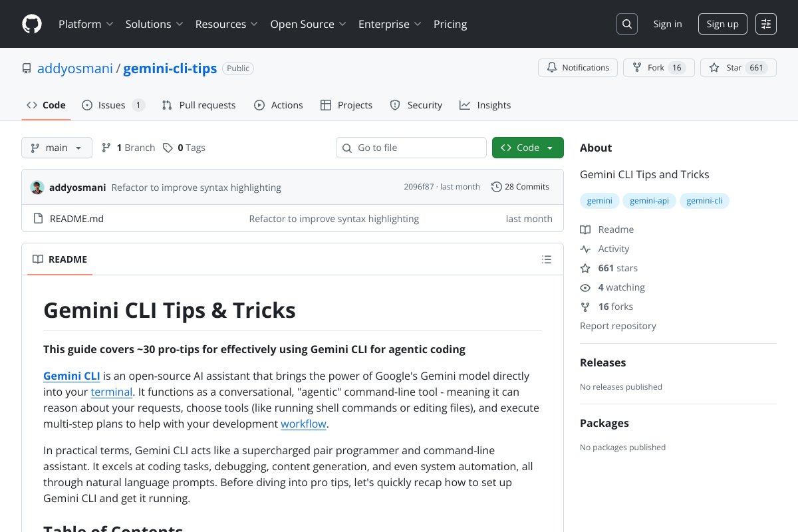
Task: Follow the Gemini CLI link in README
Action: pos(72,376)
